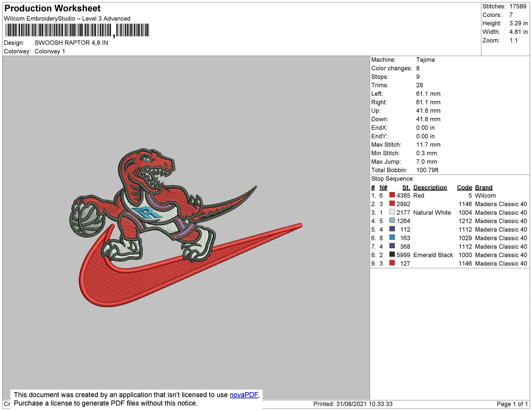
Task: Click the Description column header
Action: (x=430, y=187)
